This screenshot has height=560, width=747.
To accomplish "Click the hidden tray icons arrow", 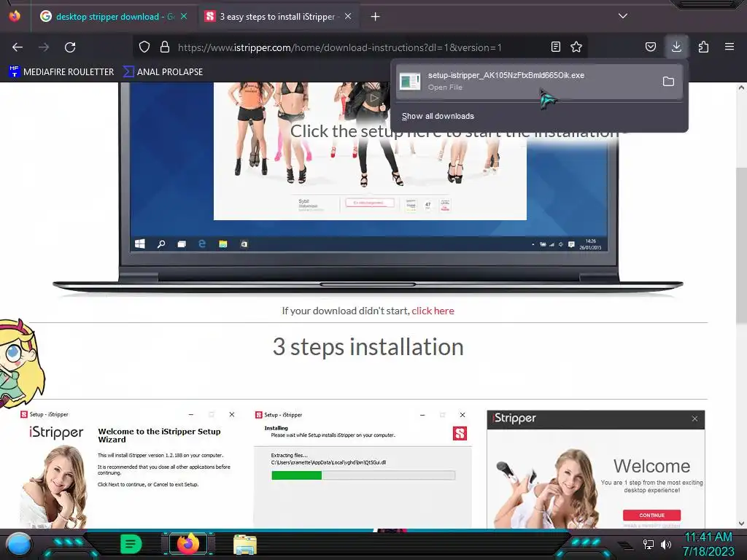I will [625, 545].
